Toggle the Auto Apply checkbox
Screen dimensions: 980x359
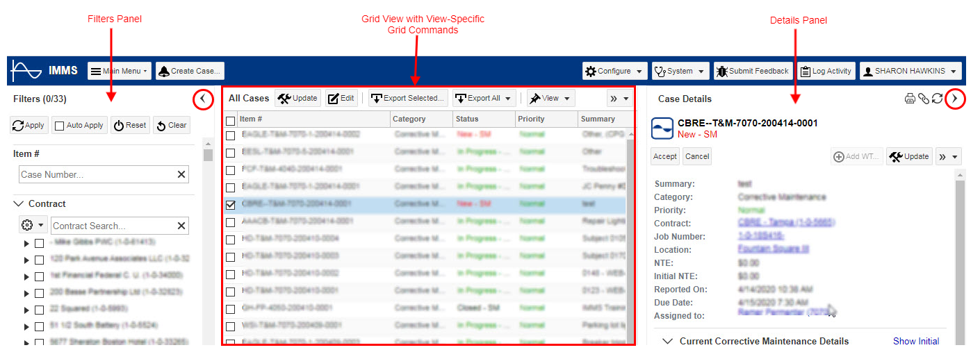59,126
